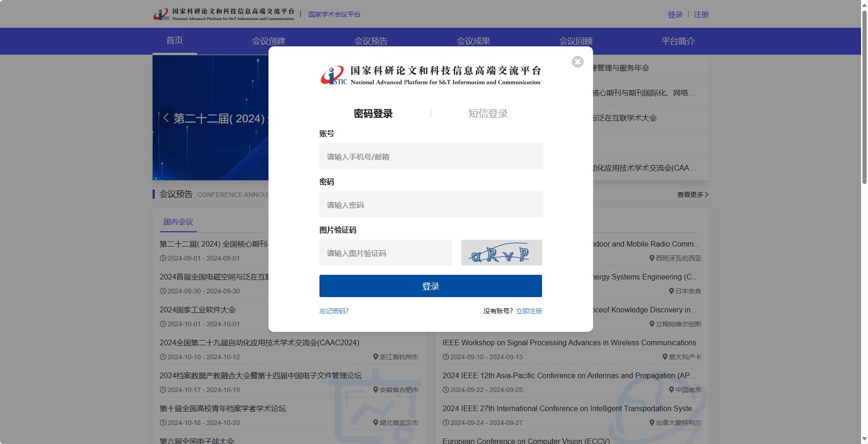
Task: Open 查看更多 for conference announcements
Action: click(x=693, y=195)
